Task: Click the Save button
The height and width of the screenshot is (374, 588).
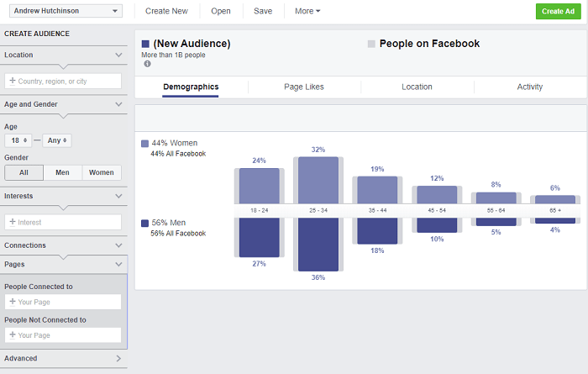Action: pos(263,11)
